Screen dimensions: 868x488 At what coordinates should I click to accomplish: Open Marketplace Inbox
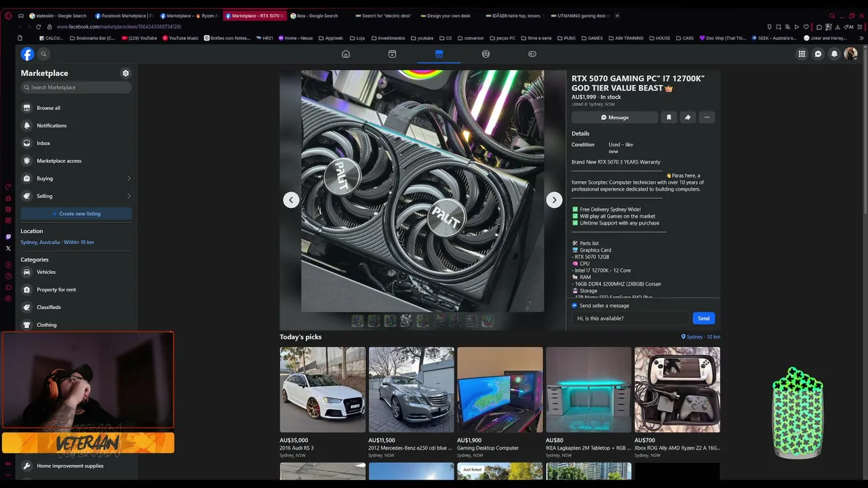[76, 143]
